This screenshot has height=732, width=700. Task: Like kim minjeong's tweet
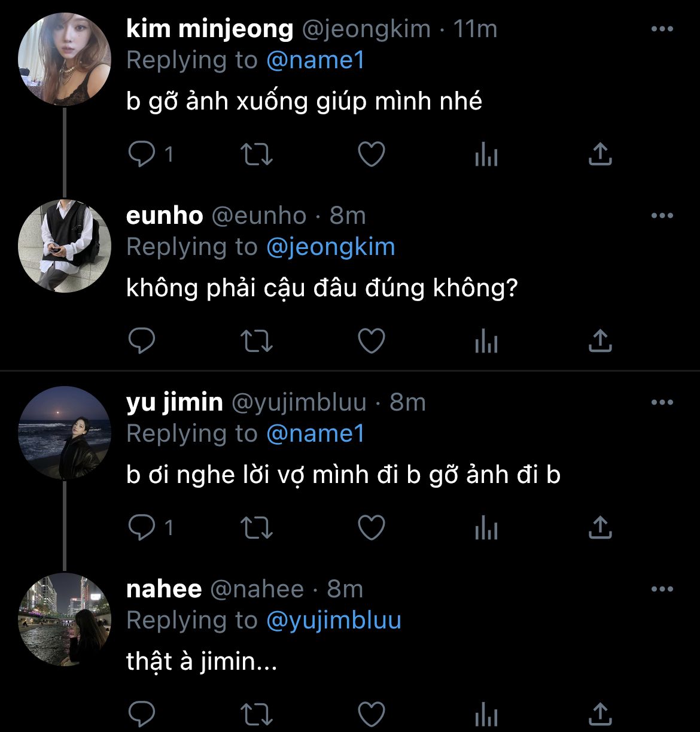371,154
